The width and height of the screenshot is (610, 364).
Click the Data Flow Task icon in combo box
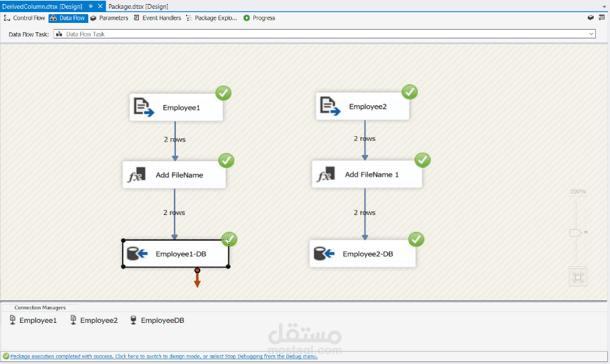(x=59, y=34)
